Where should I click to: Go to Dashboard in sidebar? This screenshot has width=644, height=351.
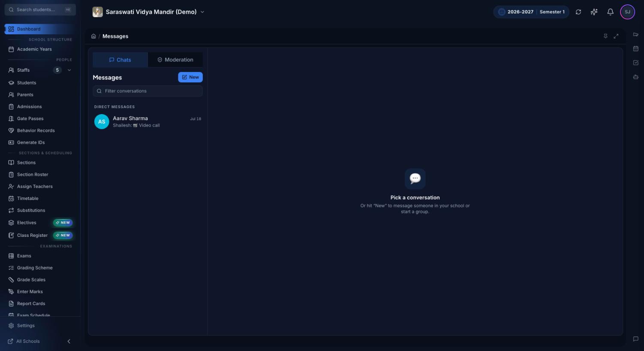(40, 29)
